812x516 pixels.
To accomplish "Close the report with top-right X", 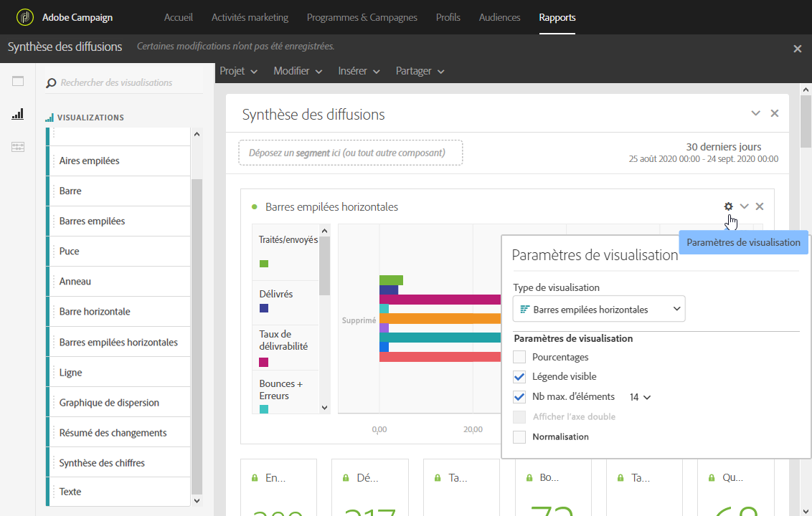I will [797, 49].
